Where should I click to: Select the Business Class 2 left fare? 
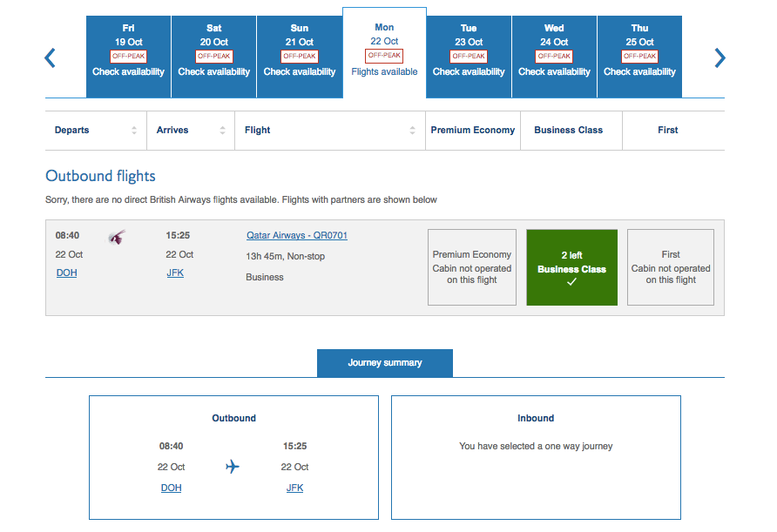tap(571, 267)
